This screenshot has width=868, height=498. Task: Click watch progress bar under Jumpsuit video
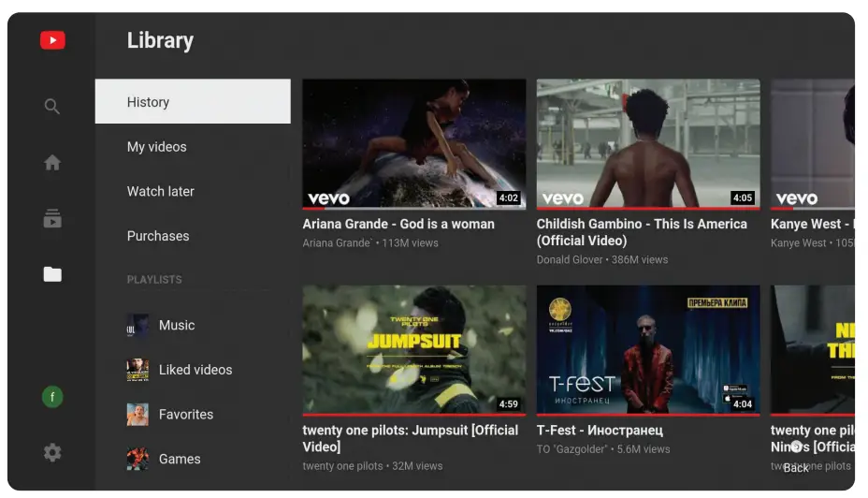(414, 415)
